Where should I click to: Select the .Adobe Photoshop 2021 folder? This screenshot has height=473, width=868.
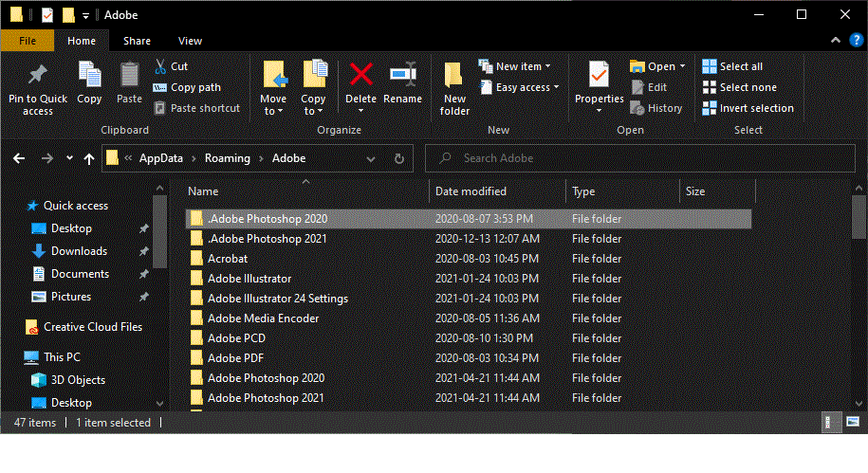[x=469, y=239]
